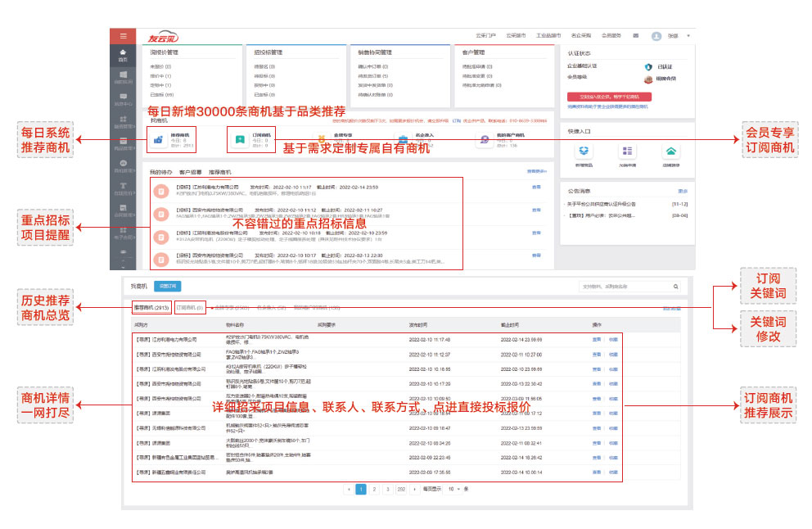Open the mail message icon in header
Viewport: 812px width, 529px height.
coord(636,36)
